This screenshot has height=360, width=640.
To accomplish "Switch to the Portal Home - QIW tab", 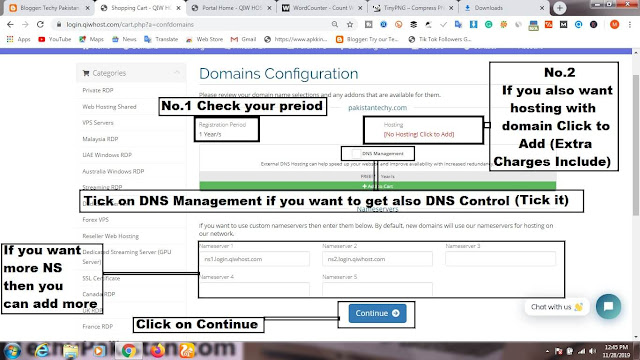I will point(232,8).
